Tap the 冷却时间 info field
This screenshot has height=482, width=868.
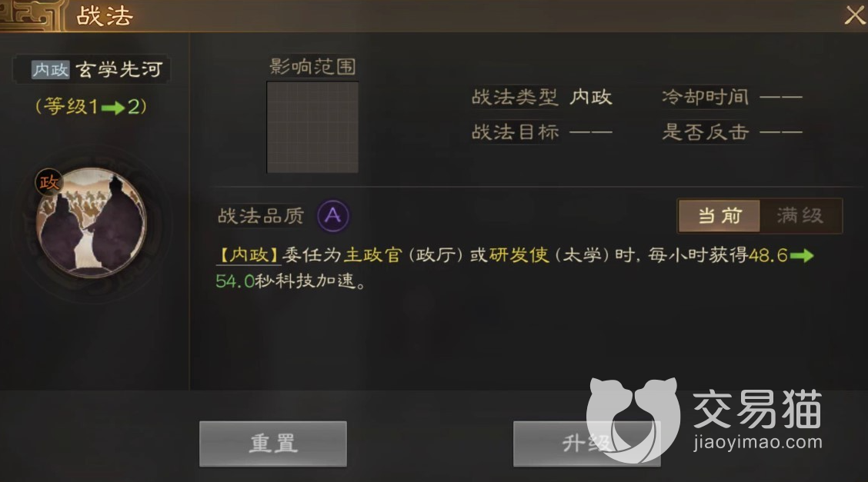pos(732,98)
